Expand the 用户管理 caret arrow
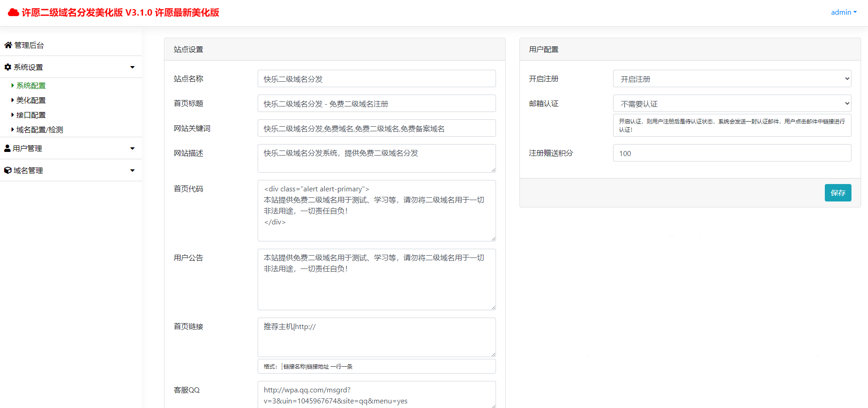 coord(132,149)
